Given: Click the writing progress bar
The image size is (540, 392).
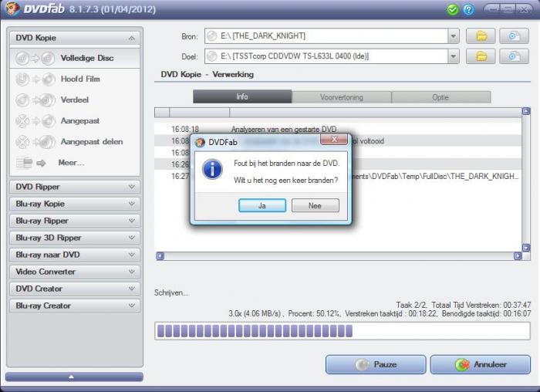Looking at the screenshot, I should [343, 331].
